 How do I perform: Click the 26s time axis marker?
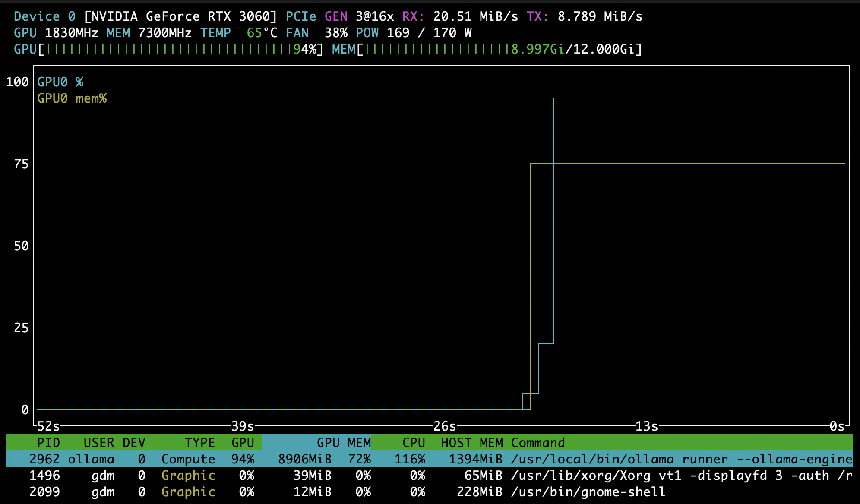445,427
